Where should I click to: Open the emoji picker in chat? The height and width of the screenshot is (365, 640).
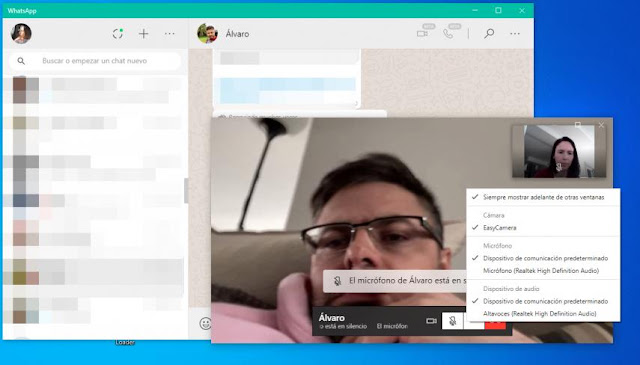pyautogui.click(x=205, y=323)
